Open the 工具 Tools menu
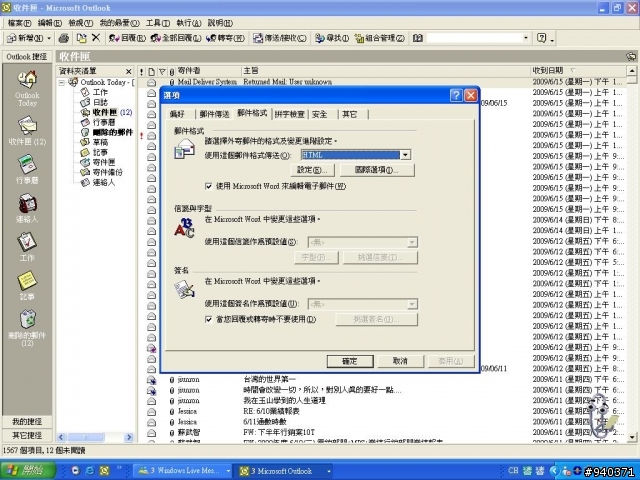The height and width of the screenshot is (480, 640). click(158, 23)
